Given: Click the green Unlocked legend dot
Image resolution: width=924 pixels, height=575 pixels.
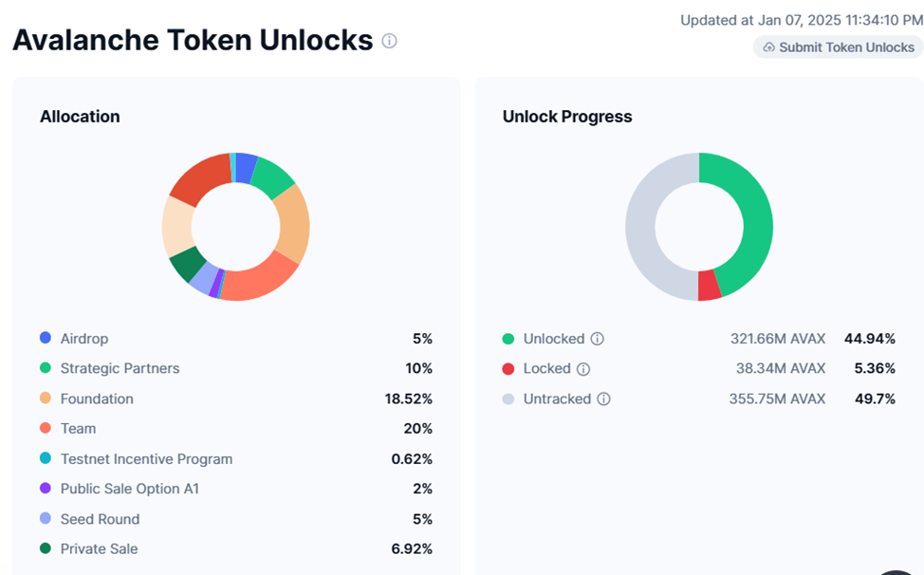Looking at the screenshot, I should (508, 339).
